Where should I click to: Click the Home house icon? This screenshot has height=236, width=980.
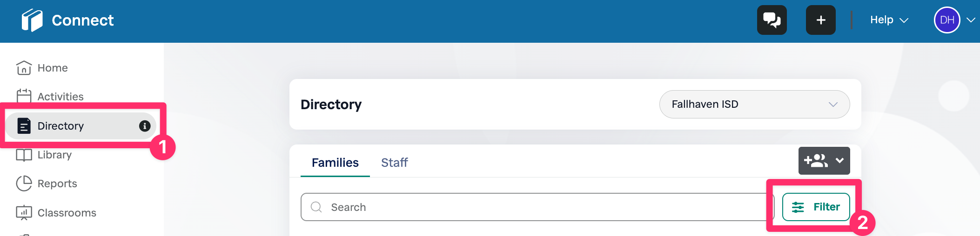[24, 68]
